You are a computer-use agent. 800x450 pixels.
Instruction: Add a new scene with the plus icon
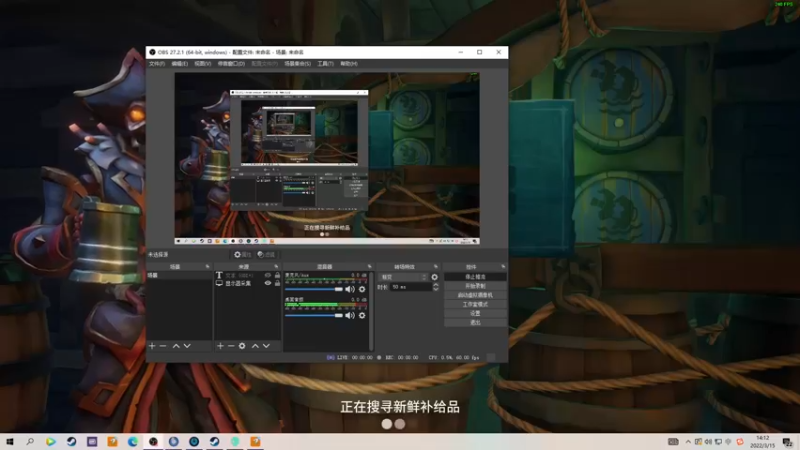(152, 346)
